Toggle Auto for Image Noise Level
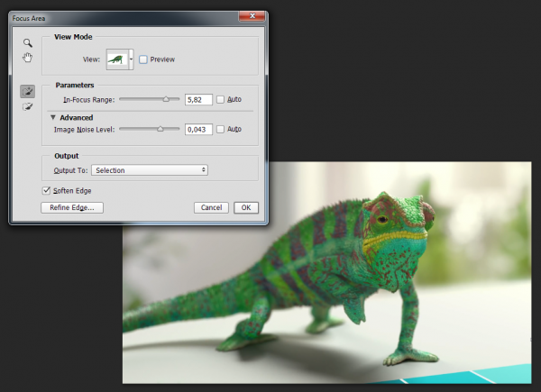 point(221,130)
